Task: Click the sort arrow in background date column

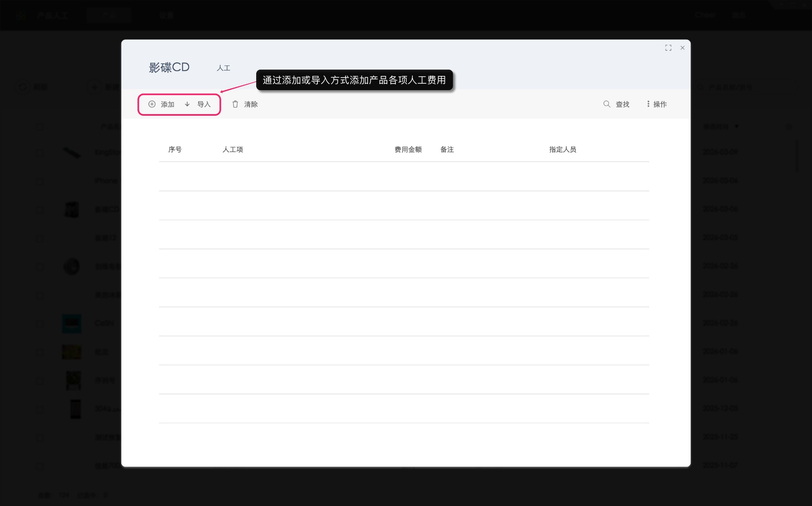Action: [x=736, y=127]
